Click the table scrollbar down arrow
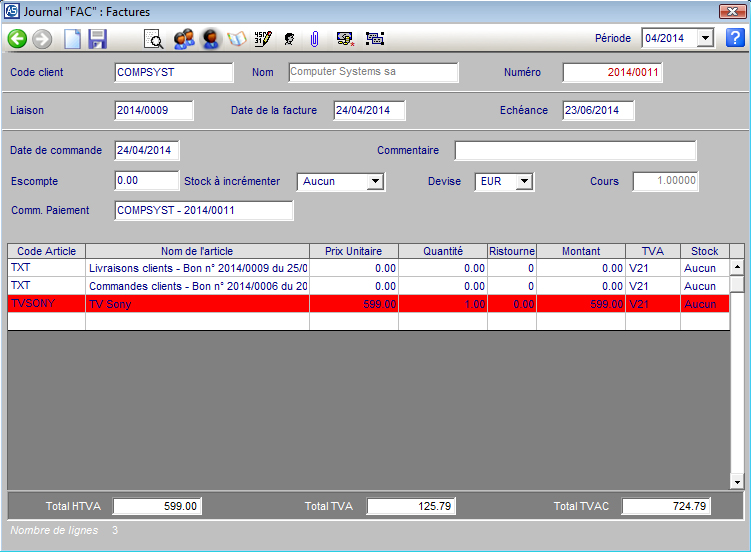This screenshot has width=751, height=552. point(737,482)
